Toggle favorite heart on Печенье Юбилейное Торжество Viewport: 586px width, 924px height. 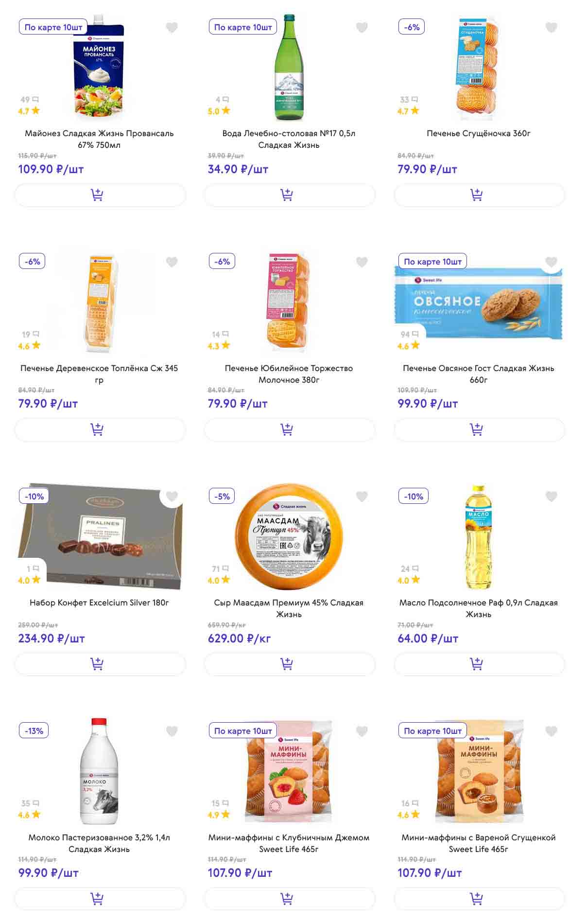[362, 262]
